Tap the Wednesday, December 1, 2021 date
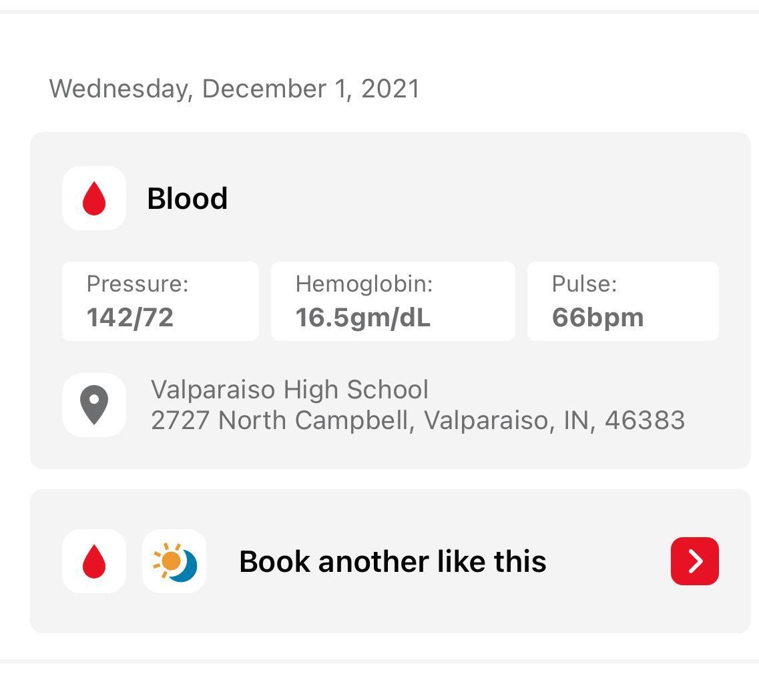The width and height of the screenshot is (759, 700). pyautogui.click(x=234, y=89)
